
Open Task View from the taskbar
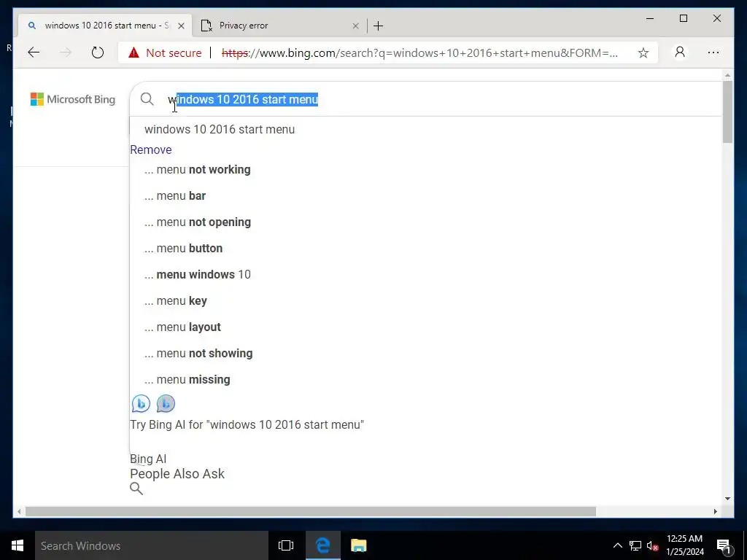[x=286, y=545]
